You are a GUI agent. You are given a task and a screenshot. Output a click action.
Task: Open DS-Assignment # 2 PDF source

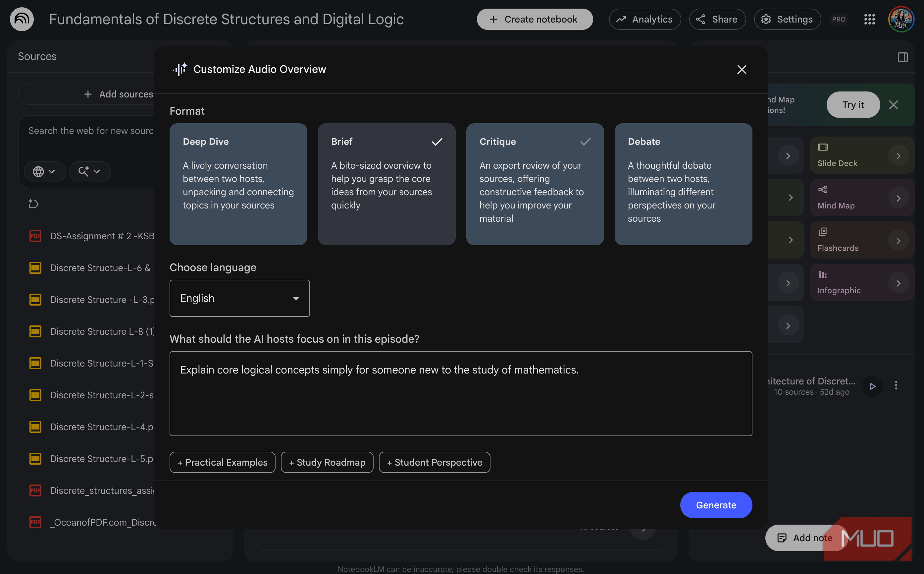91,236
